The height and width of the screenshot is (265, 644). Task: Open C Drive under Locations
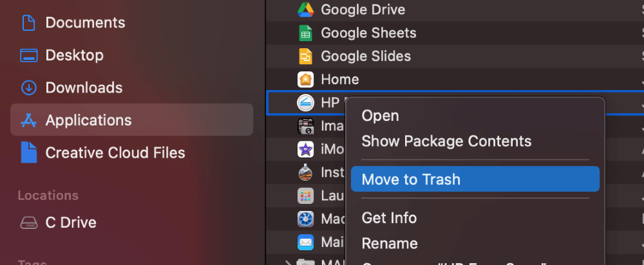point(71,223)
